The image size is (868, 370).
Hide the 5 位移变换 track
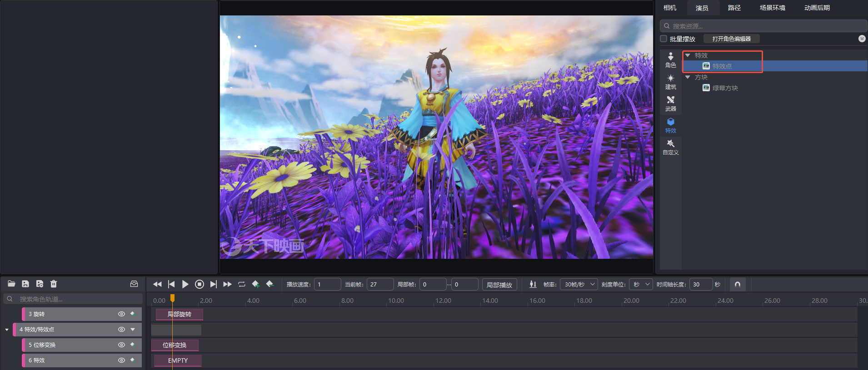[x=121, y=345]
